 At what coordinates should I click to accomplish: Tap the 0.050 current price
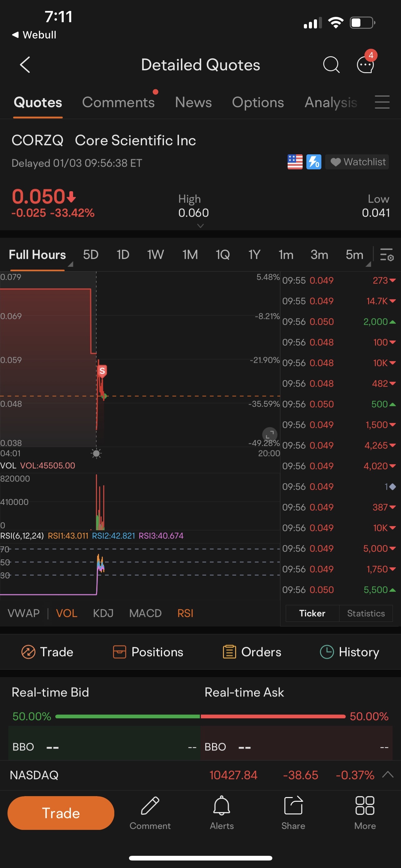pyautogui.click(x=44, y=196)
